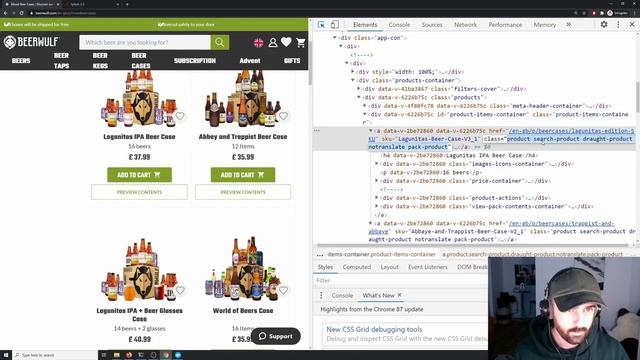Open New CSS Grid debugging tools link

[x=374, y=329]
